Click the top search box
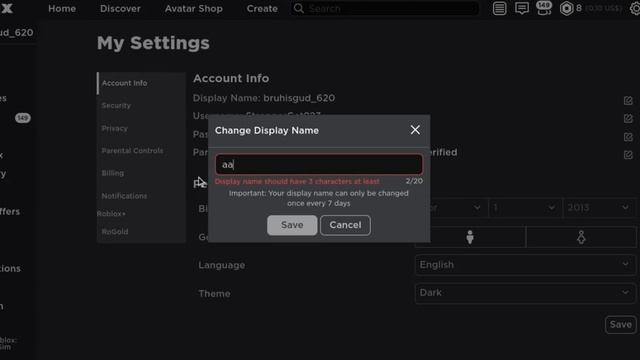The image size is (640, 360). point(384,8)
